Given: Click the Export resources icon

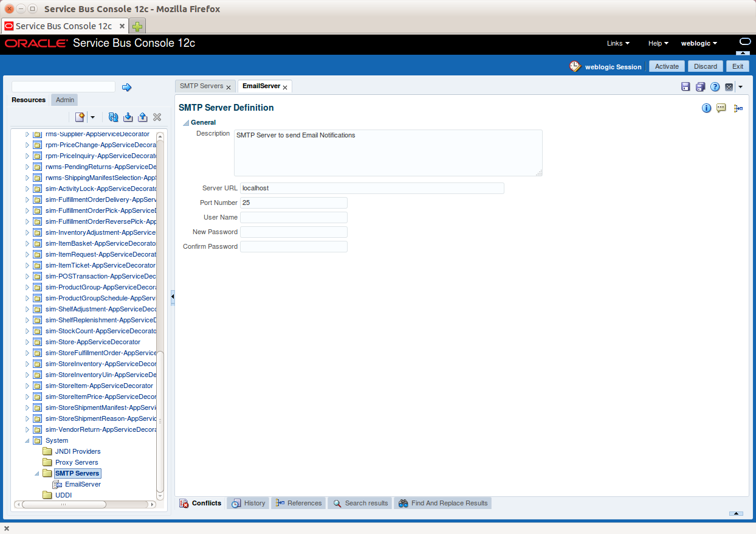Looking at the screenshot, I should (143, 117).
